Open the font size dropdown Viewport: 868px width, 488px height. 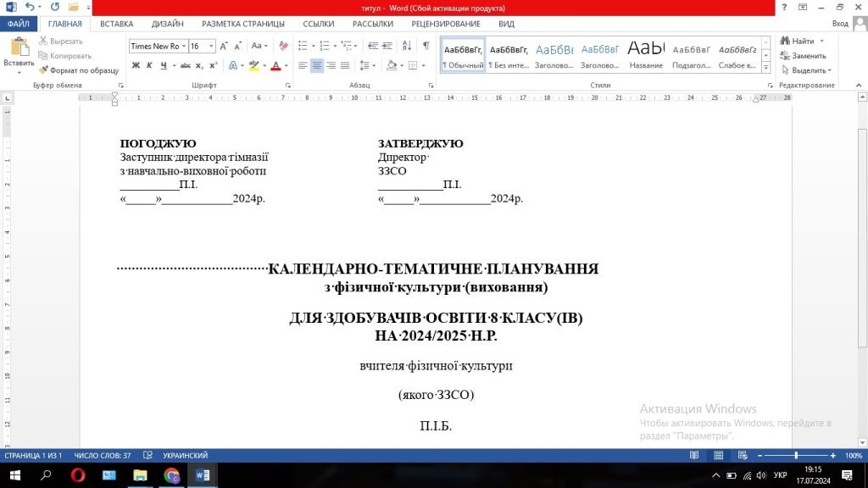click(x=212, y=46)
